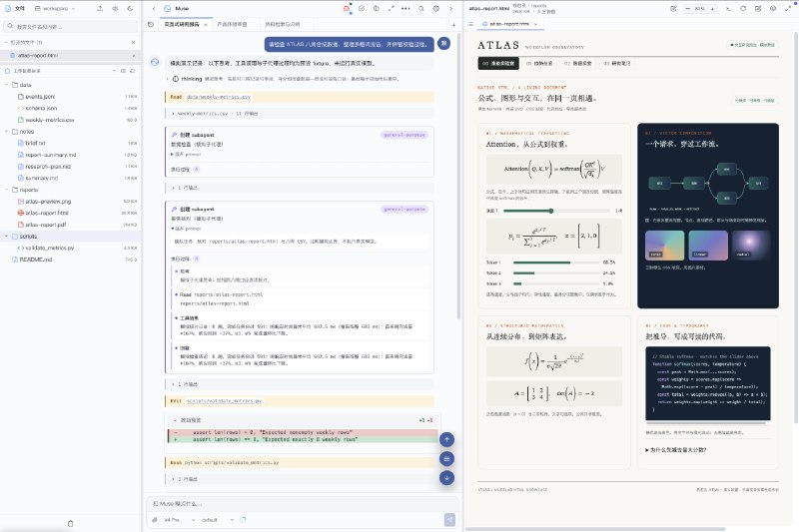Image resolution: width=799 pixels, height=532 pixels.
Task: Click the back chevron beside Muse
Action: [154, 8]
